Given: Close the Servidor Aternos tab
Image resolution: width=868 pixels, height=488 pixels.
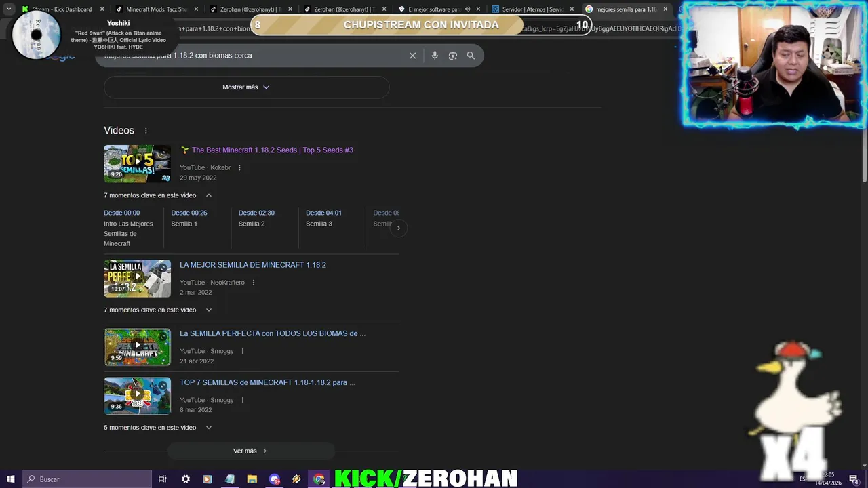Looking at the screenshot, I should [x=571, y=9].
